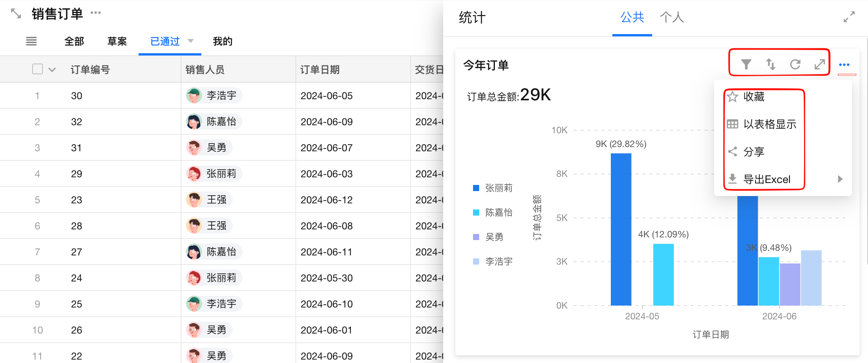Tick the select-all checkbox in table header
The height and width of the screenshot is (363, 868).
click(x=38, y=69)
